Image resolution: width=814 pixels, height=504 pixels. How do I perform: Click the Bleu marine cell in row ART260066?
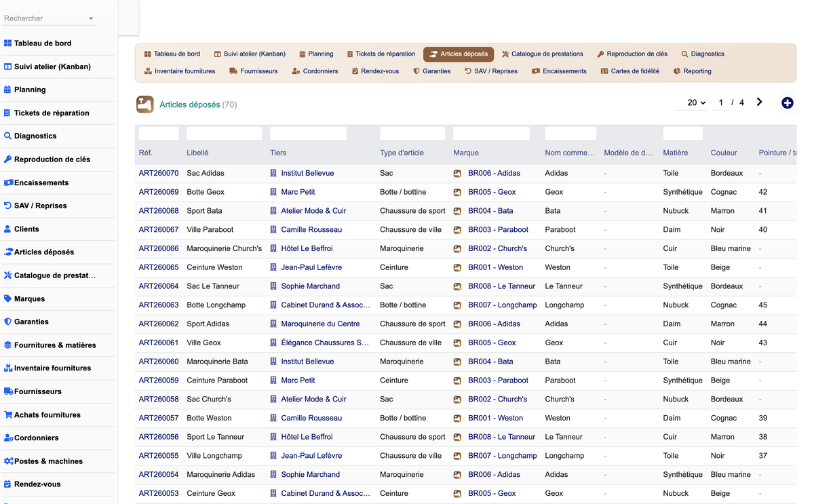(x=731, y=249)
